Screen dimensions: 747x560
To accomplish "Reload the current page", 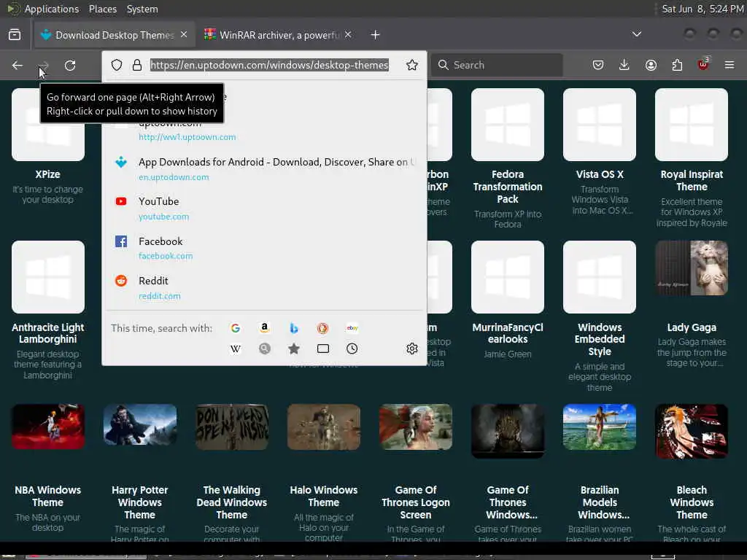I will coord(70,65).
